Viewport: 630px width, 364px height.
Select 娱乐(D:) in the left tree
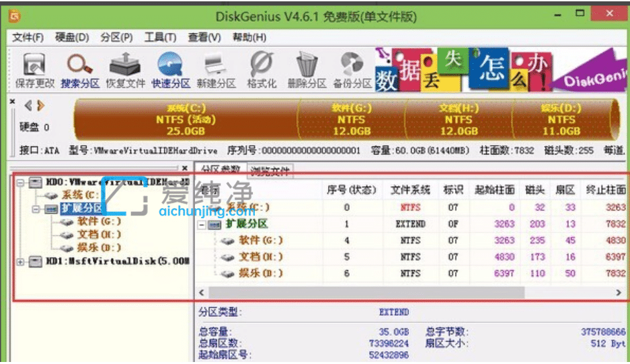99,248
